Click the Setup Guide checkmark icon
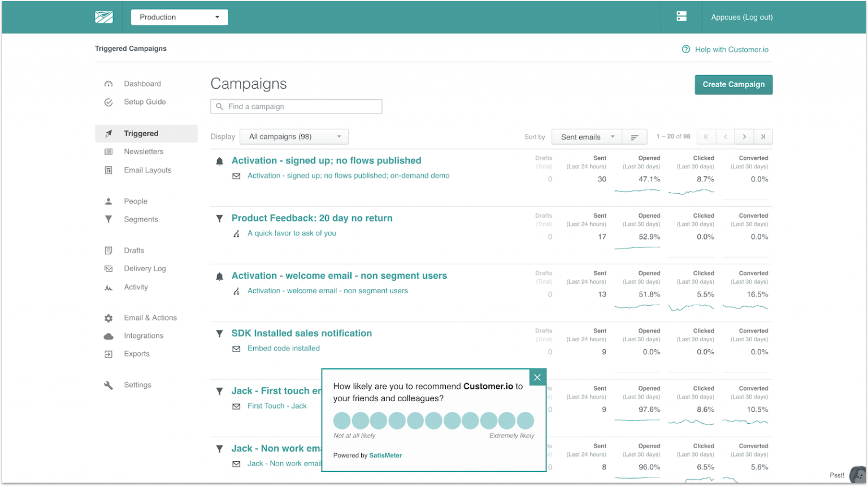The width and height of the screenshot is (868, 486). 108,102
